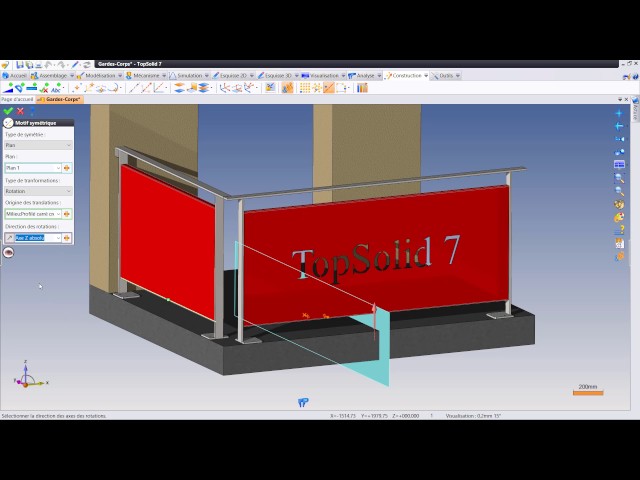Click the 200mm scale bar
Screen dimensions: 640x480
(x=588, y=390)
